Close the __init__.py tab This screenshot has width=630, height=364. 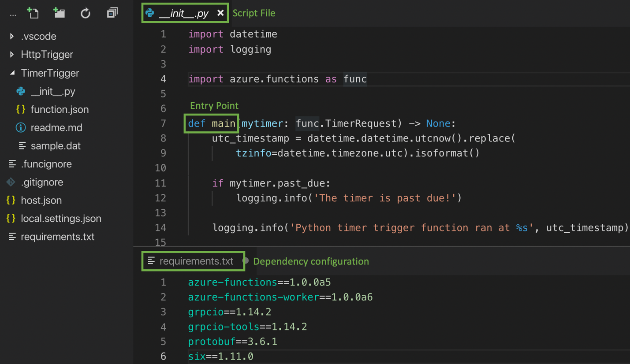coord(220,13)
